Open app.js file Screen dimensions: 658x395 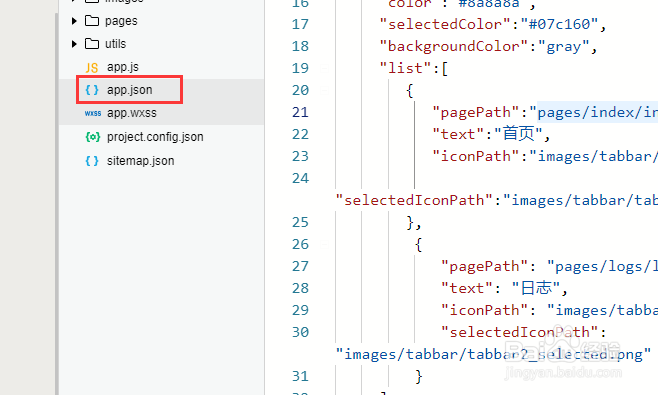click(x=123, y=67)
